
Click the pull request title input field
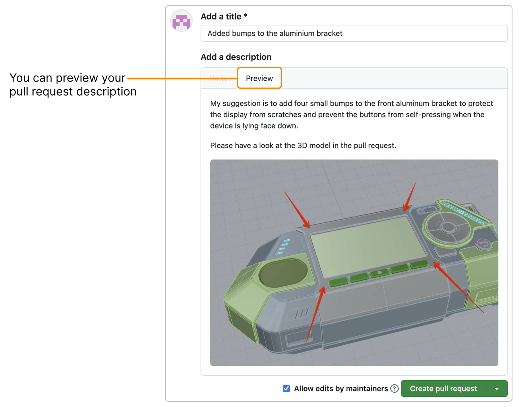pos(354,33)
